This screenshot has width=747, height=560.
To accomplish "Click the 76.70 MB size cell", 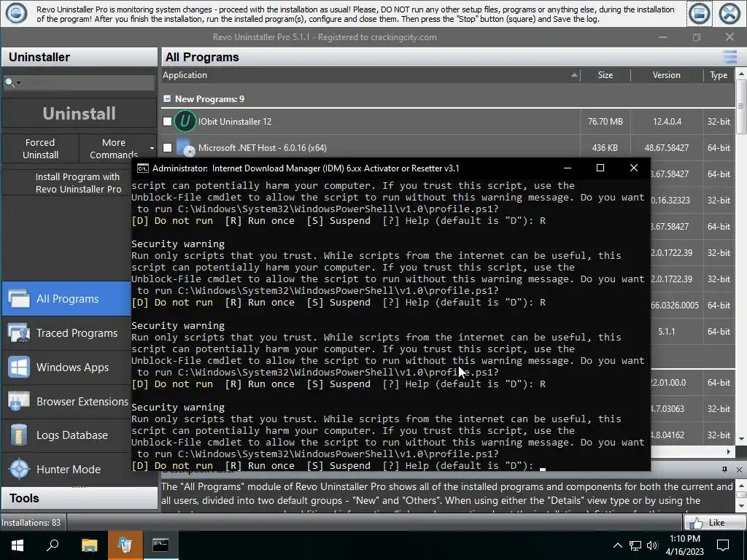I will [x=605, y=122].
